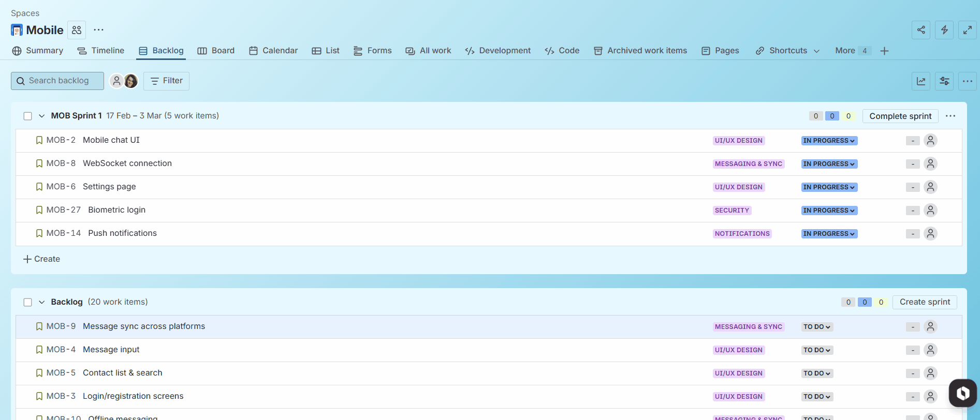Open the backlog more-options ellipsis near view settings

coord(968,81)
